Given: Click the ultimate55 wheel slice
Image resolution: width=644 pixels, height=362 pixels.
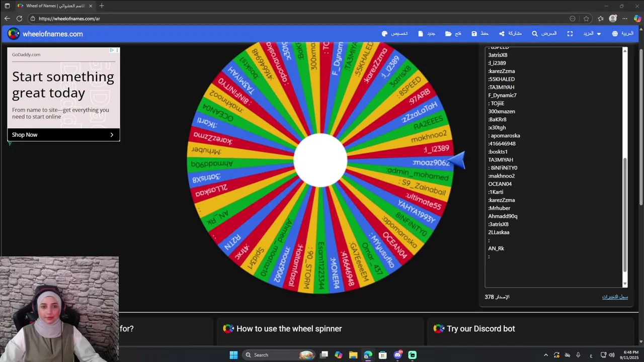Looking at the screenshot, I should 423,201.
